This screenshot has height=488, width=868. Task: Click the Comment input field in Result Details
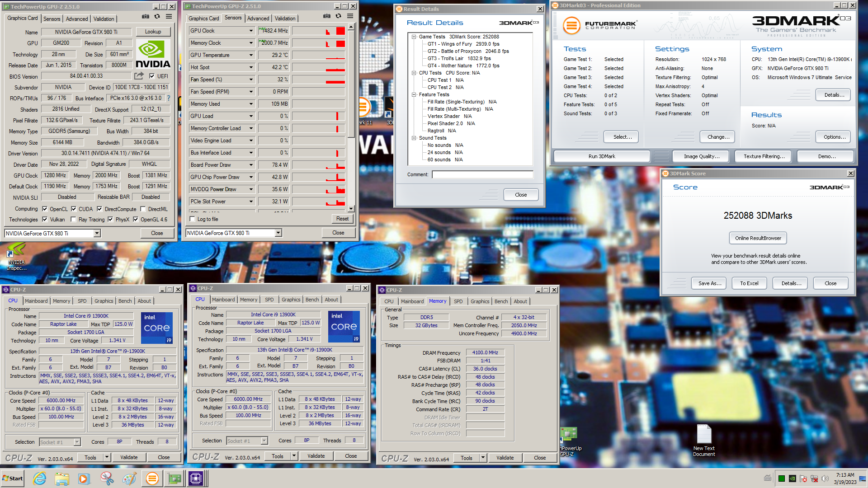coord(482,174)
